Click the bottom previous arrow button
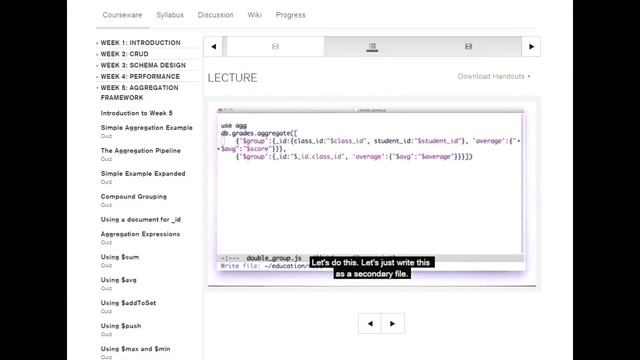This screenshot has height=360, width=640. 370,324
